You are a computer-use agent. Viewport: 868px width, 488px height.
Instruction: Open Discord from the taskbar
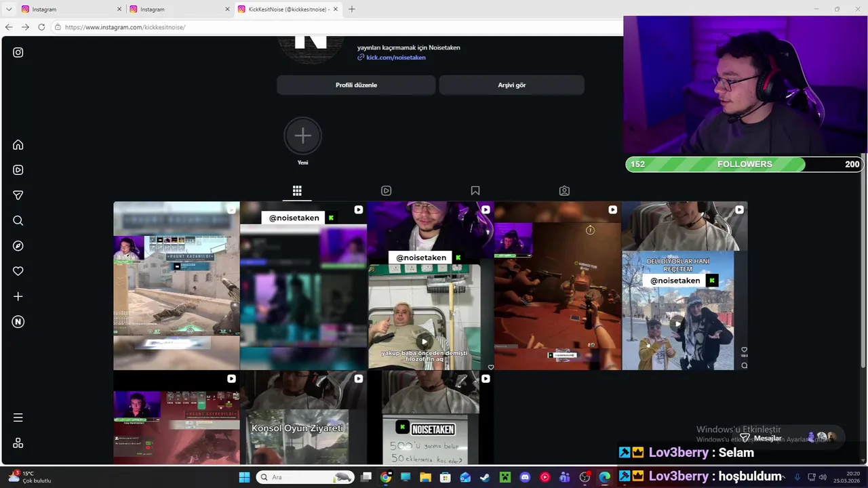click(525, 477)
